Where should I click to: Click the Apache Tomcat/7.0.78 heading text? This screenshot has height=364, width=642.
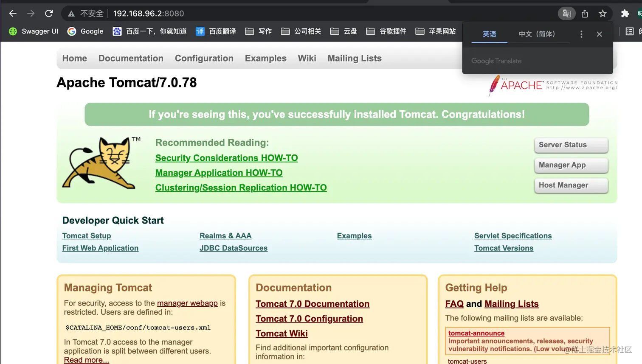127,83
